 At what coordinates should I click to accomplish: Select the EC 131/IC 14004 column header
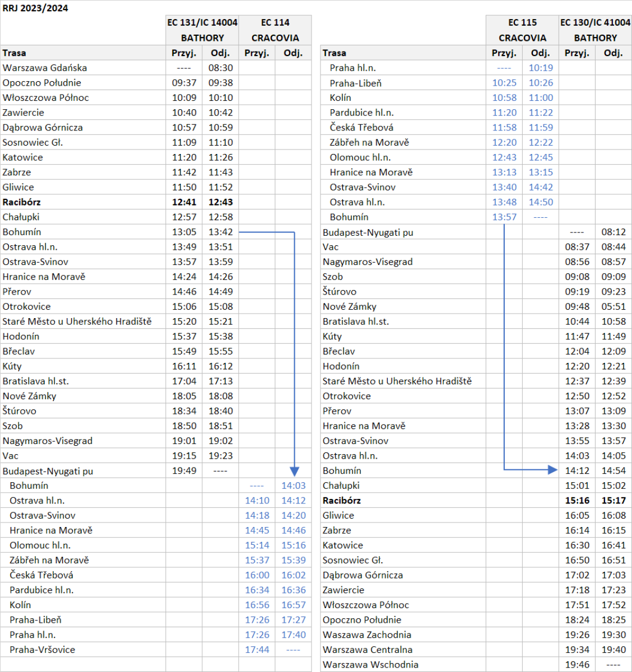(202, 22)
